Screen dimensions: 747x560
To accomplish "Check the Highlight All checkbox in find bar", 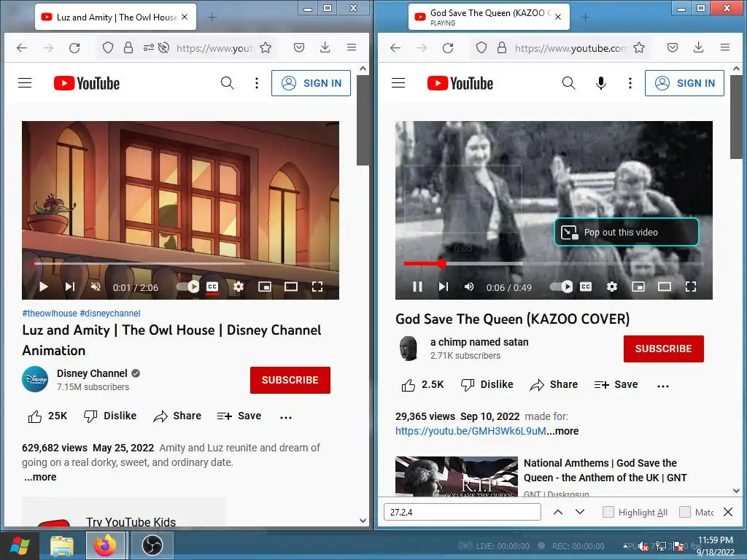I will [x=608, y=512].
